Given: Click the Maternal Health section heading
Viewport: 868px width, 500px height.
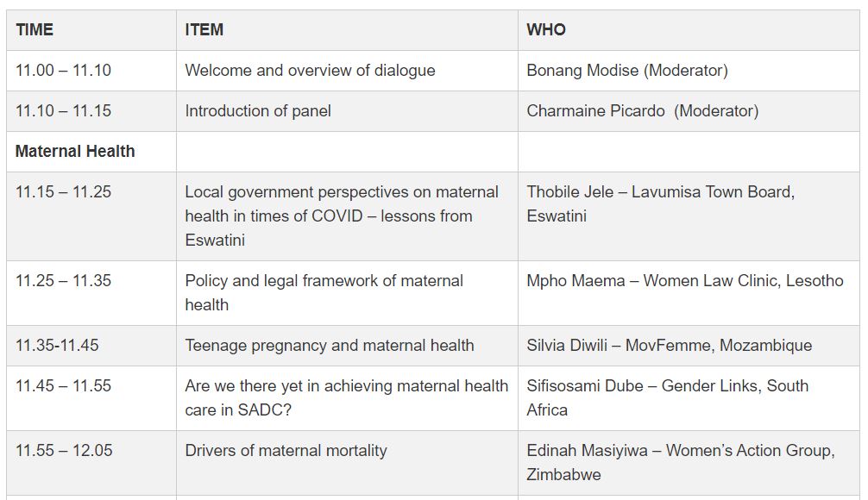Looking at the screenshot, I should (x=75, y=151).
